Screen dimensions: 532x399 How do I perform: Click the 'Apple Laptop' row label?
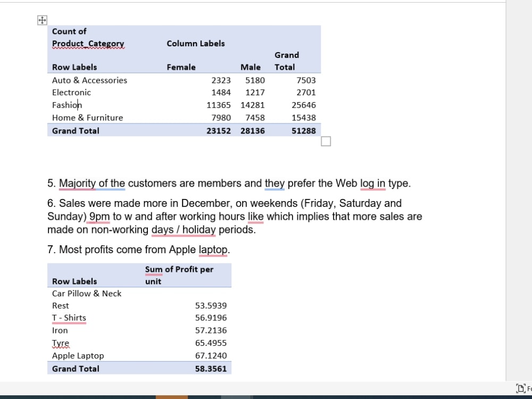78,355
